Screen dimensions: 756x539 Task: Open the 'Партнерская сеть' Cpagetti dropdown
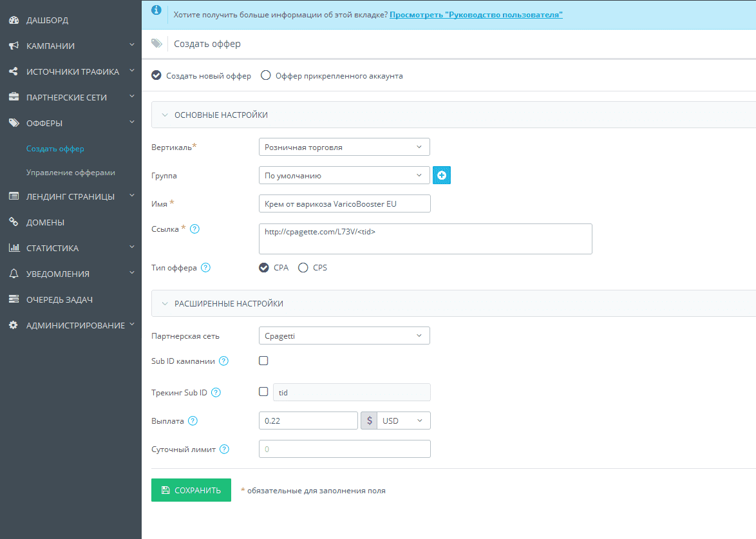tap(345, 336)
